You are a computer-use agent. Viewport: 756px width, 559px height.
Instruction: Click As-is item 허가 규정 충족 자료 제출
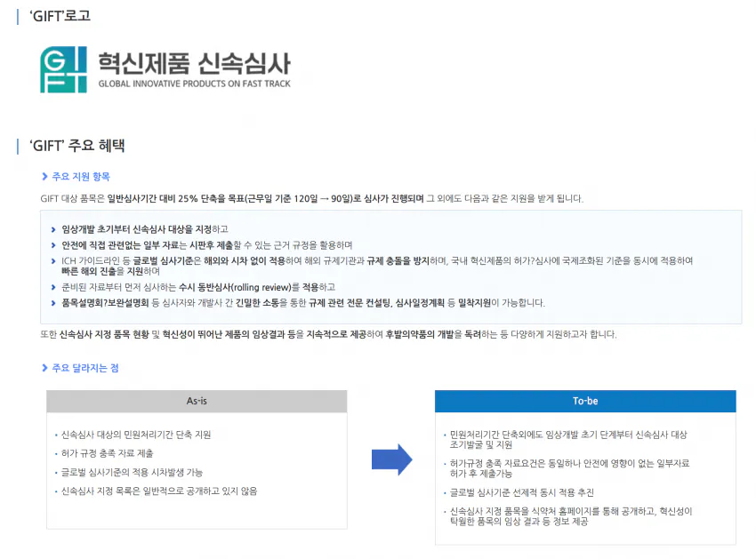[107, 453]
